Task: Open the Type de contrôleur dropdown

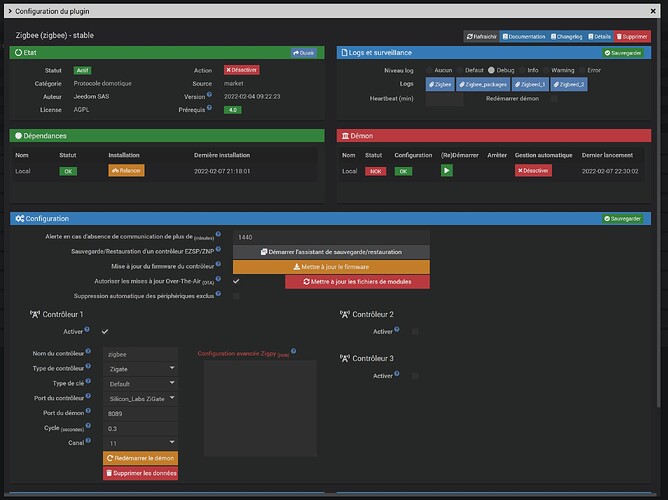Action: 141,368
